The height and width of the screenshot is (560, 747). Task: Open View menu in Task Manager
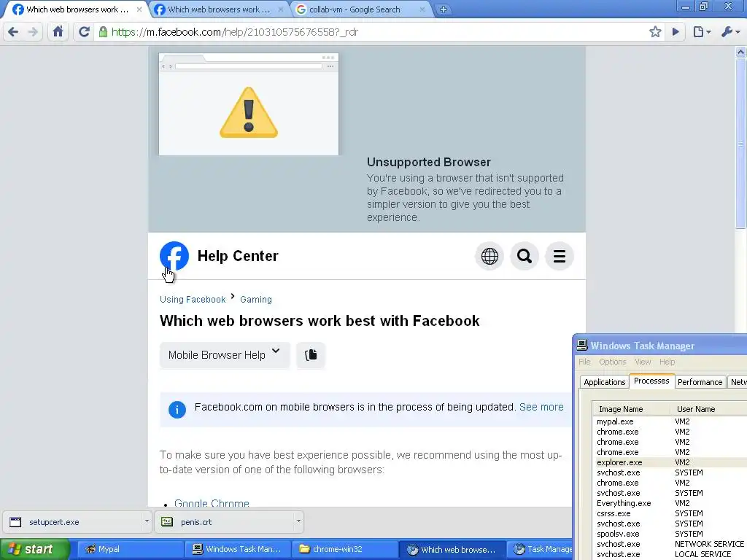point(643,362)
